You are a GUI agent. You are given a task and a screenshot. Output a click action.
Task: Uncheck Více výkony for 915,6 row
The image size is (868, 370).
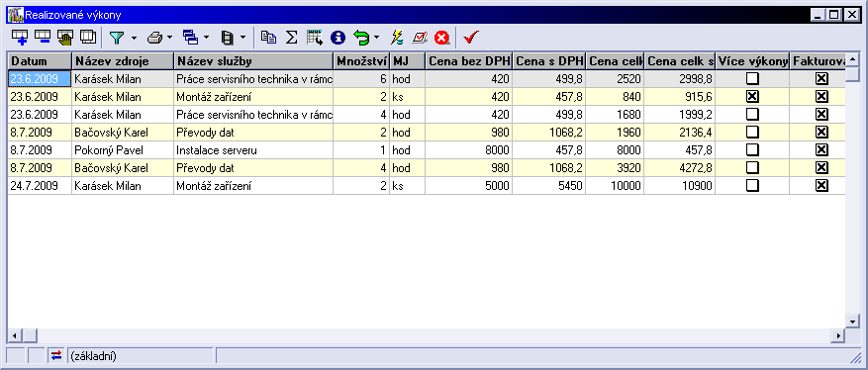[x=752, y=97]
